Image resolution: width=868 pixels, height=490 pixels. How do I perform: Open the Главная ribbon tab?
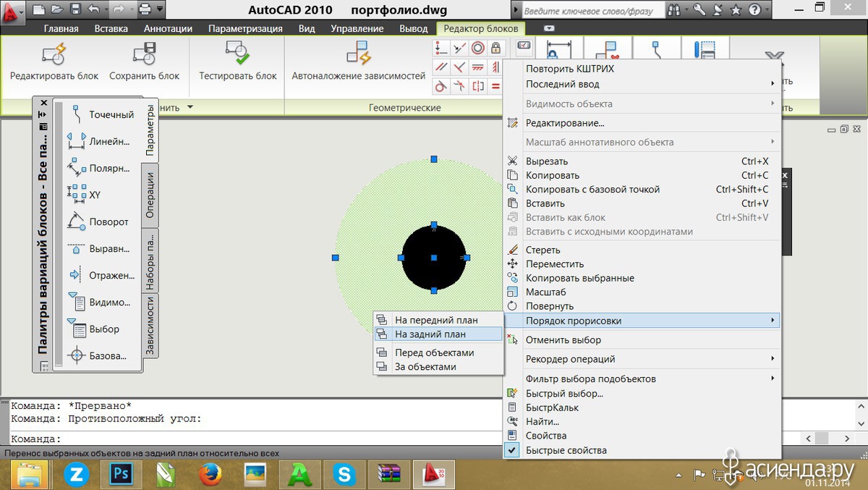point(61,28)
